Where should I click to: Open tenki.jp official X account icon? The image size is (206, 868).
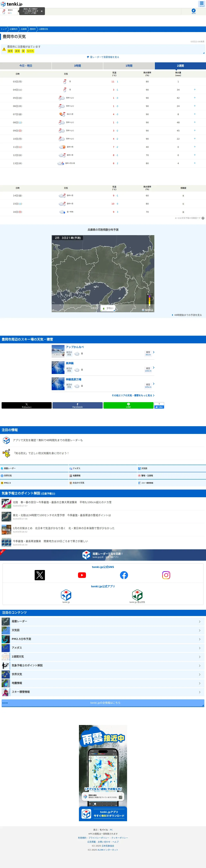(x=40, y=575)
